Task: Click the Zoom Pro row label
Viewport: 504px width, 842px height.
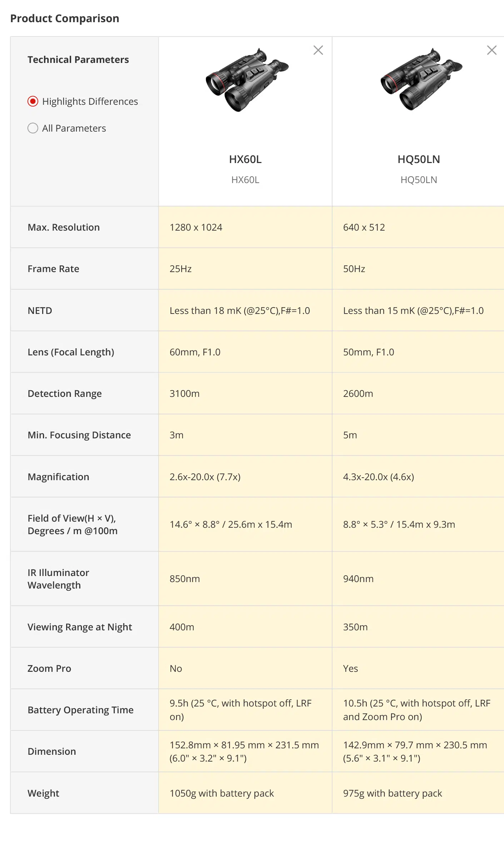Action: [49, 669]
